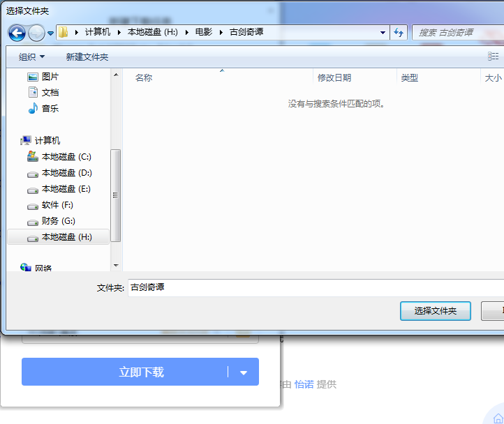Click the grayed Forward navigation arrow

point(36,33)
